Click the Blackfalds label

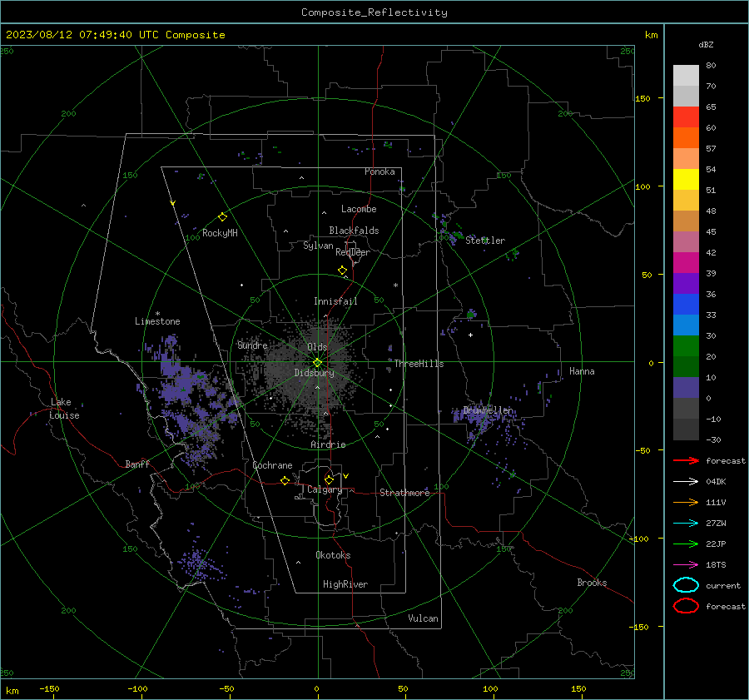click(x=354, y=231)
